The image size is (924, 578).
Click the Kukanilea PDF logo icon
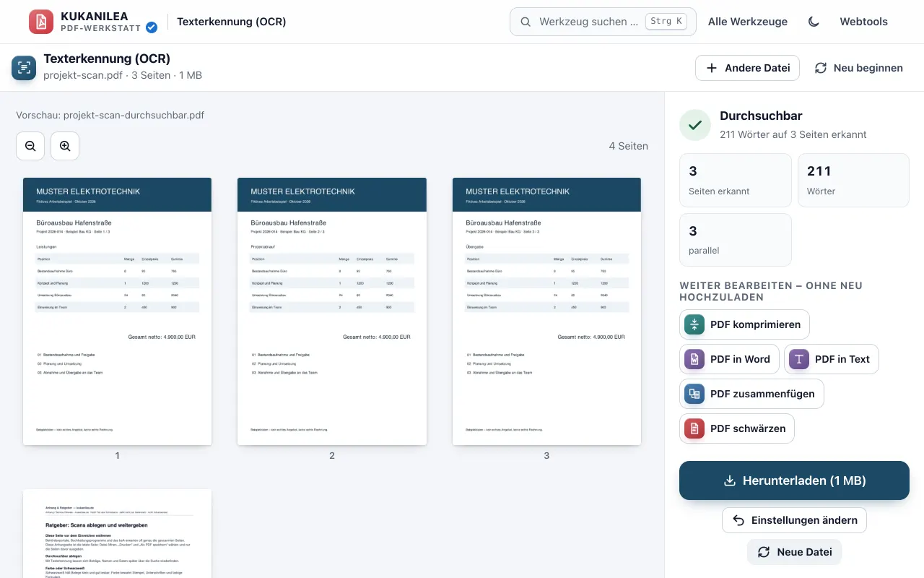coord(41,22)
